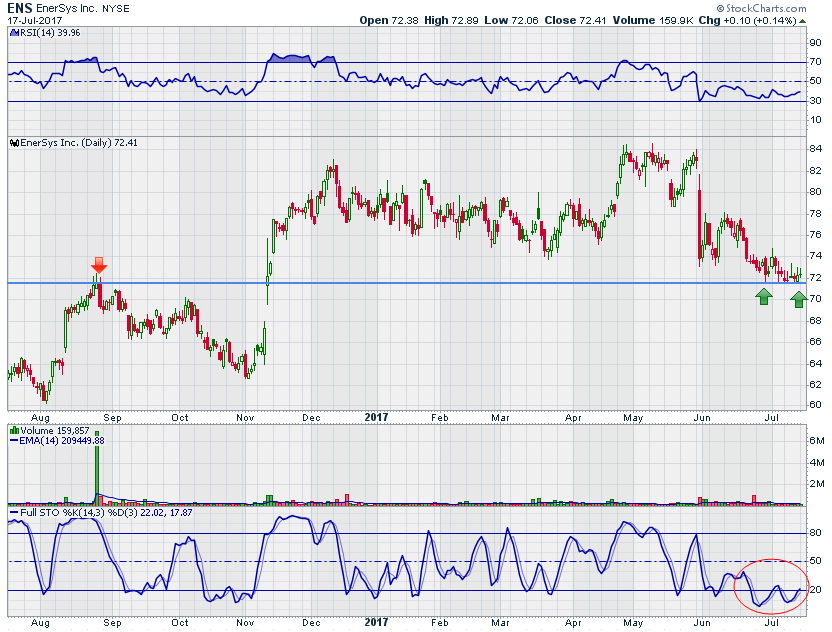Click the blue EMA(14) legend line
The width and height of the screenshot is (832, 632).
click(12, 440)
